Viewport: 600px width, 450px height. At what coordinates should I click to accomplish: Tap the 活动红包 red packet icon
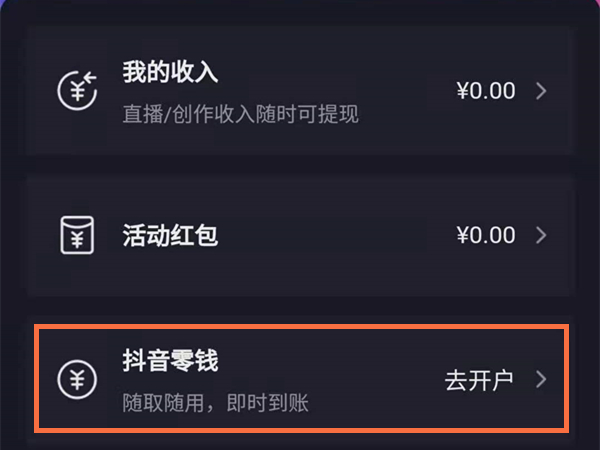click(x=77, y=235)
